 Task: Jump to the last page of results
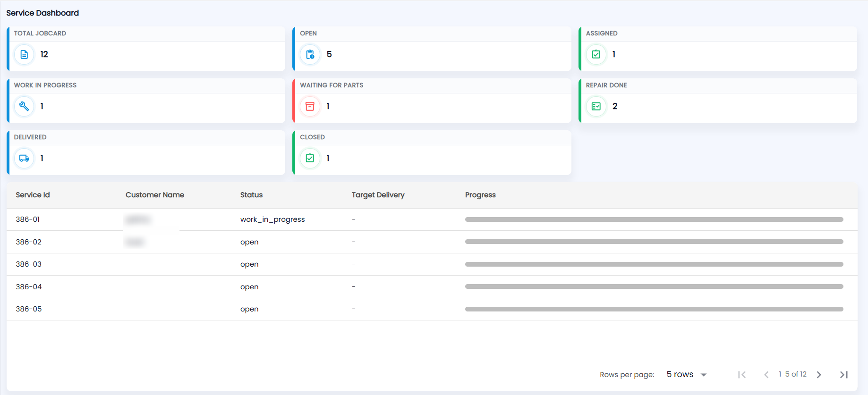tap(844, 375)
